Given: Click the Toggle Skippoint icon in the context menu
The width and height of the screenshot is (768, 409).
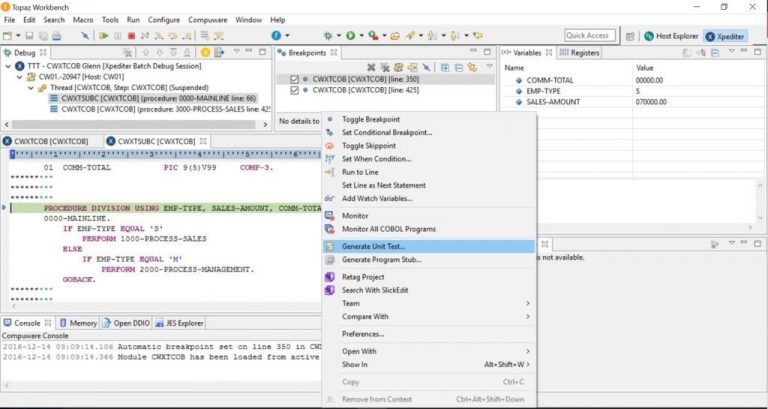Looking at the screenshot, I should tap(329, 145).
